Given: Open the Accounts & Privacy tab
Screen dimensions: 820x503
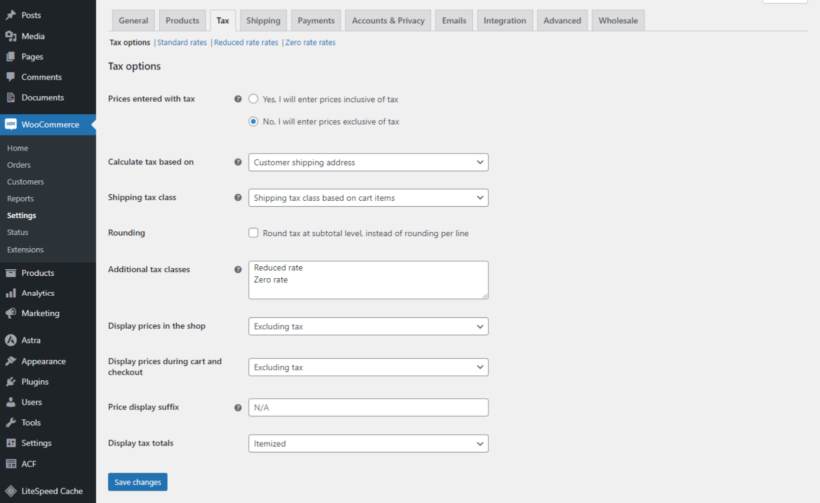Looking at the screenshot, I should tap(388, 20).
